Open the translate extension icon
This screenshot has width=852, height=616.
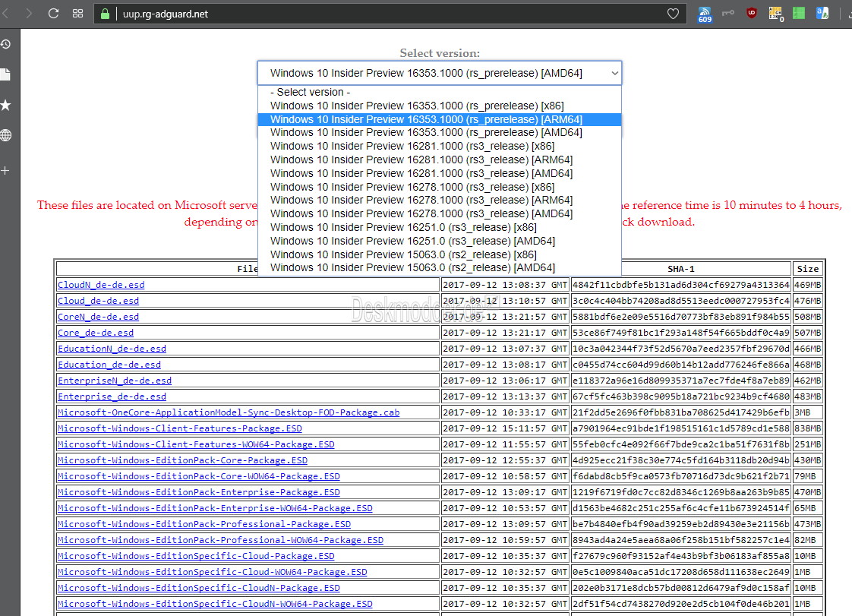(x=822, y=13)
